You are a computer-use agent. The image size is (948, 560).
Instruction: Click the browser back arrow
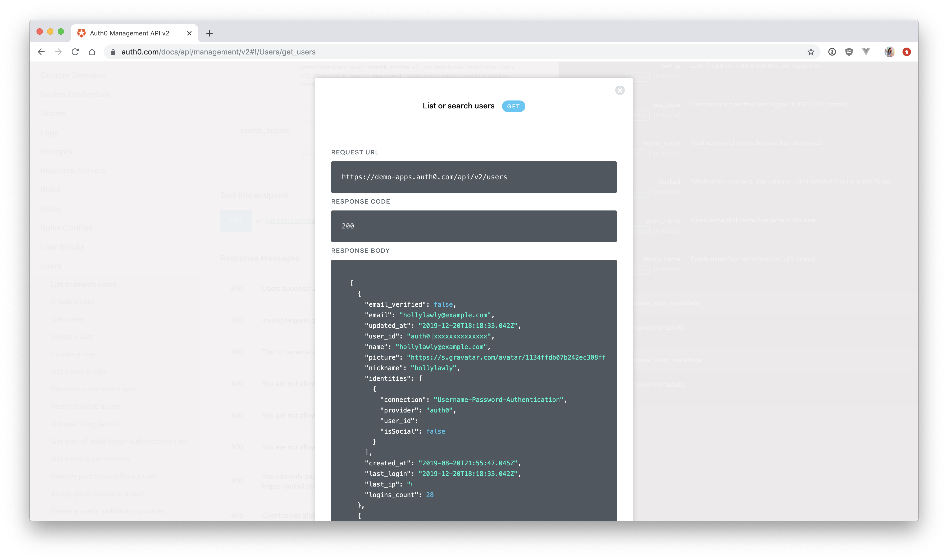point(42,52)
